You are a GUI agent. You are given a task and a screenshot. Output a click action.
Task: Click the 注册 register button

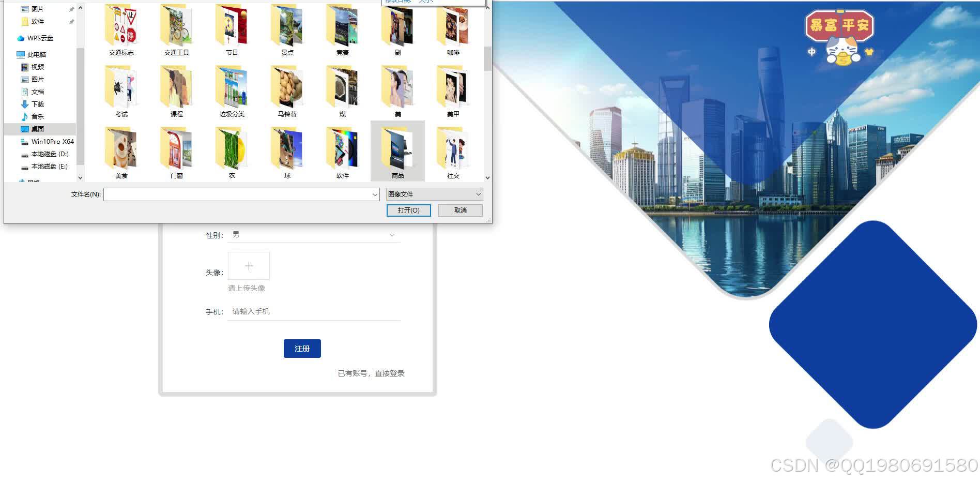[x=302, y=349]
